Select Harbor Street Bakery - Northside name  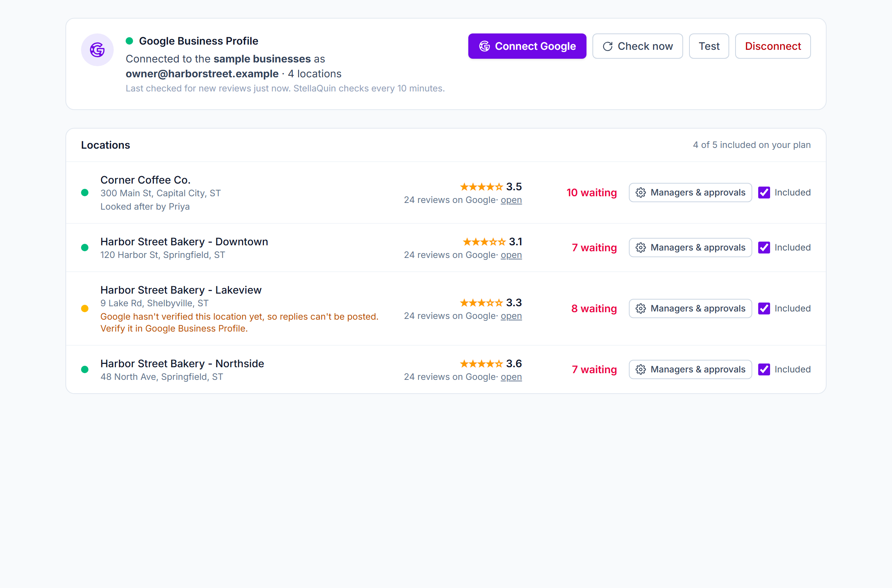click(182, 364)
